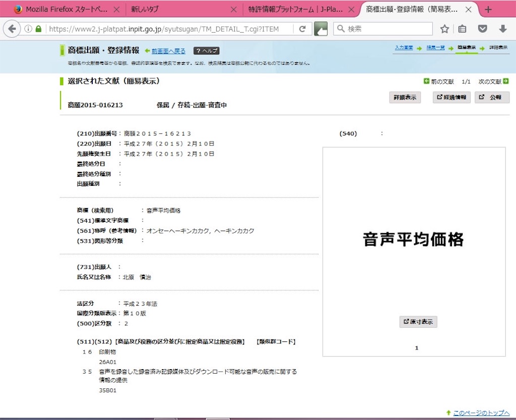Bookmark this page with star icon
The height and width of the screenshot is (420, 516).
[x=444, y=29]
